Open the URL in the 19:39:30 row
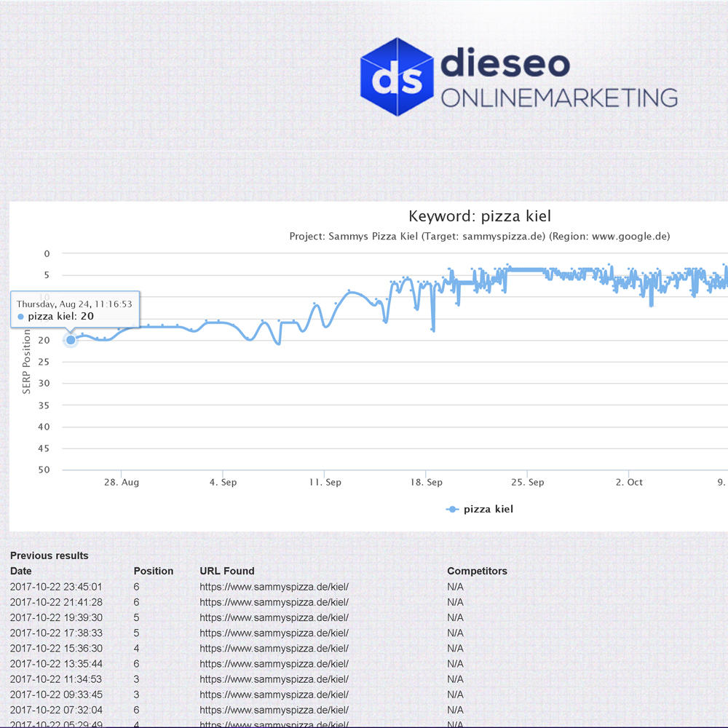Screen dimensions: 728x728 [x=274, y=617]
